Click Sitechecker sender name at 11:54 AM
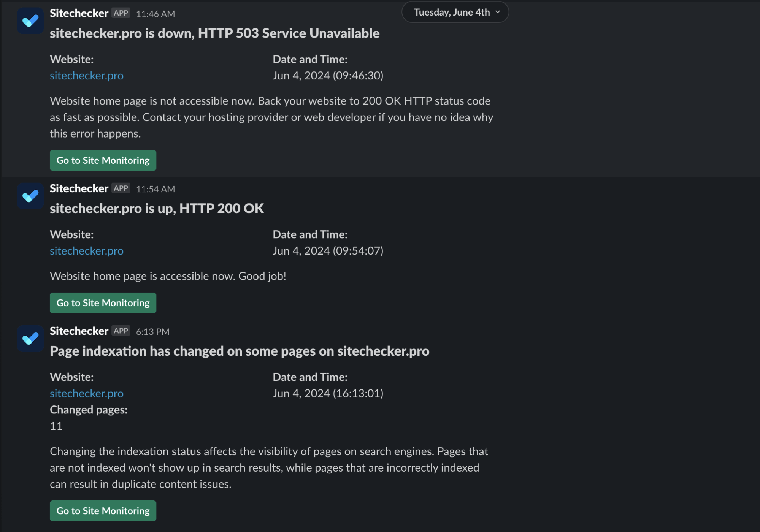 [79, 188]
